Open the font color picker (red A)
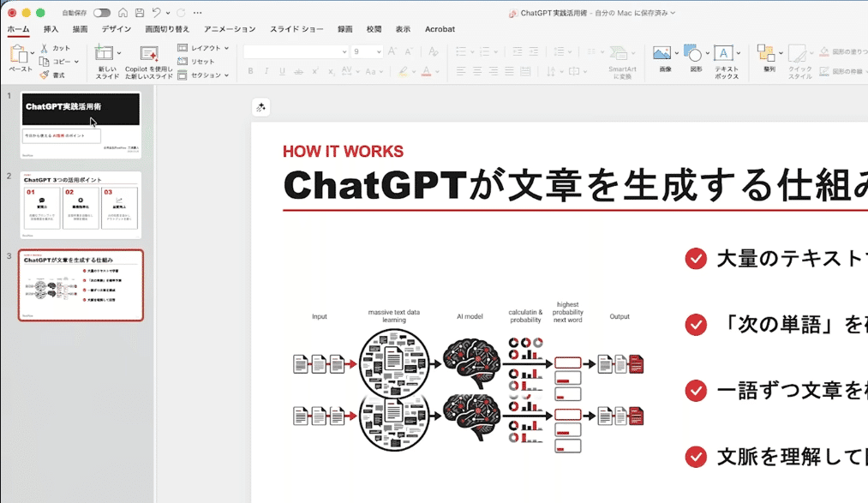Viewport: 868px width, 503px height. [426, 71]
